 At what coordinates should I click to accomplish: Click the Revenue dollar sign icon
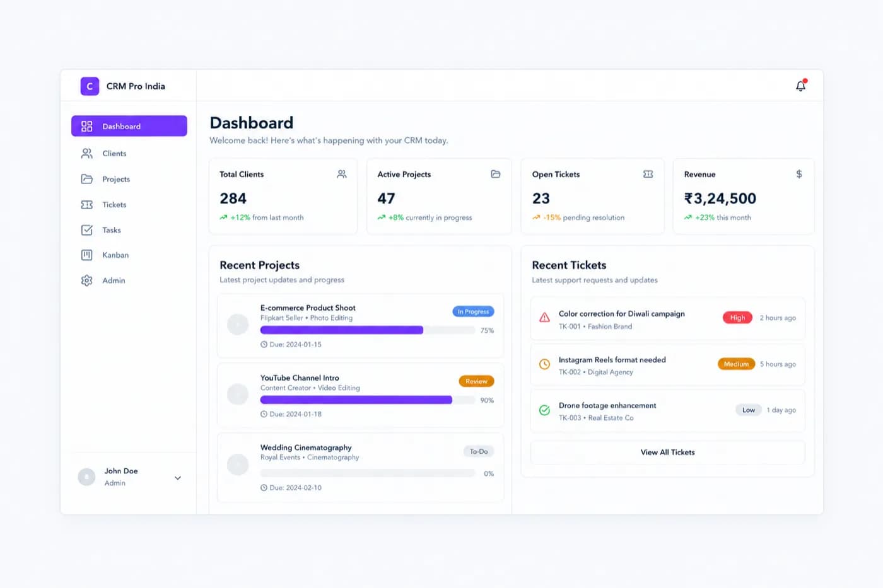(799, 174)
